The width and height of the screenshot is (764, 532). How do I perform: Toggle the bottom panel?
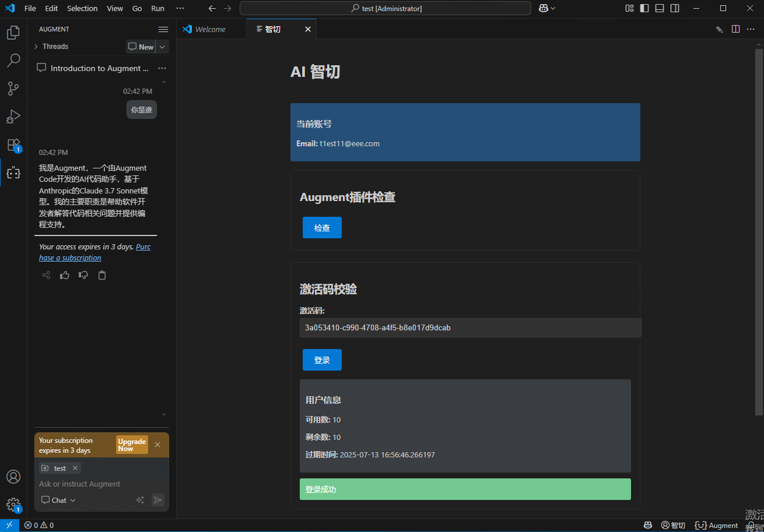[x=660, y=8]
